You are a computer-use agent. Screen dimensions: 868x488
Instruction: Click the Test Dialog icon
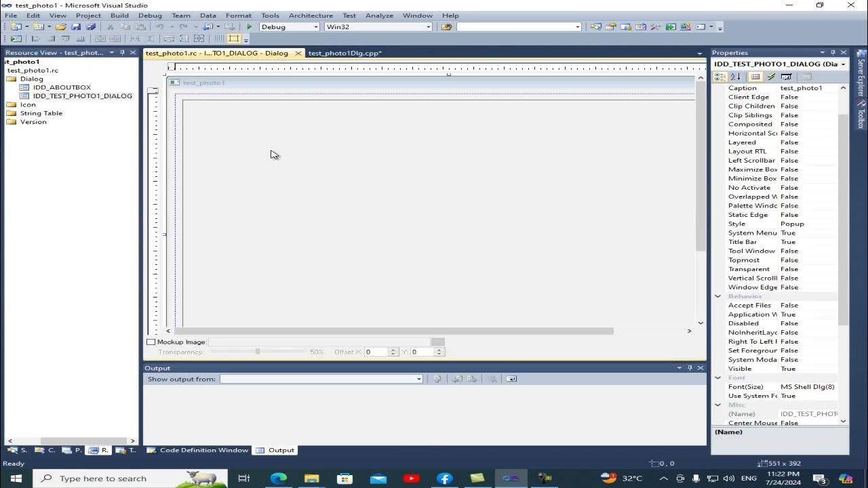[x=16, y=39]
